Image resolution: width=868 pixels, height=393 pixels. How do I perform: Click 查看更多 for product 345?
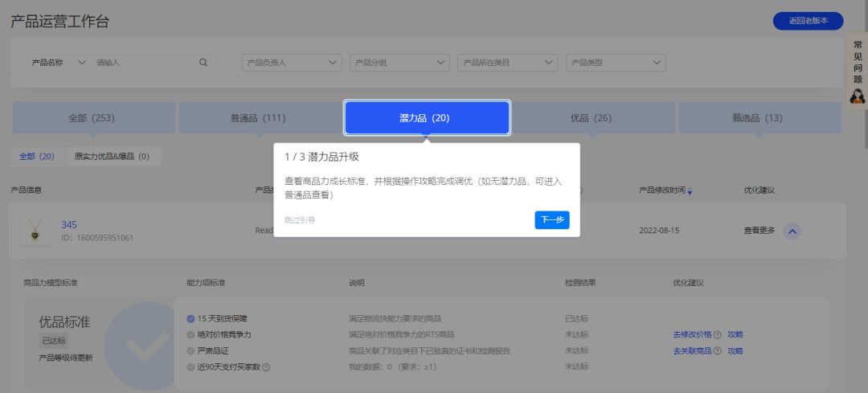point(759,231)
